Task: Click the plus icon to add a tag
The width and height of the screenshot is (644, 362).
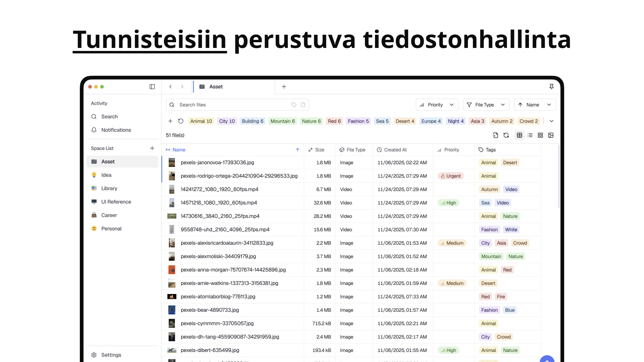Action: tap(170, 121)
